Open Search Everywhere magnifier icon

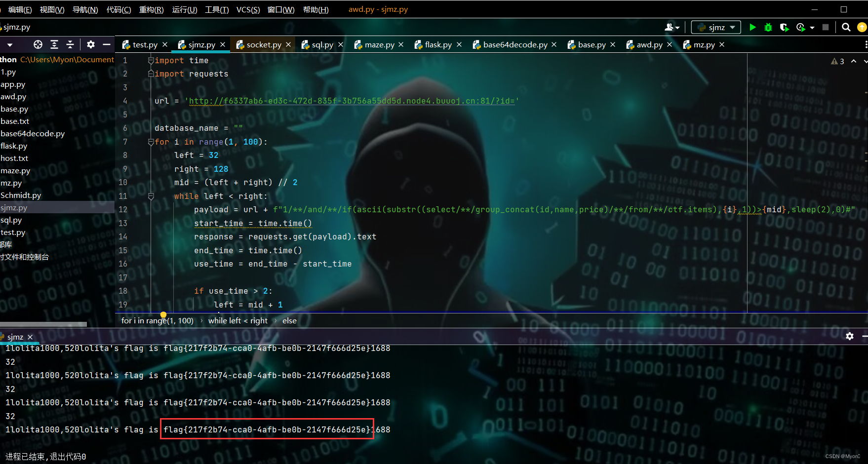point(846,27)
